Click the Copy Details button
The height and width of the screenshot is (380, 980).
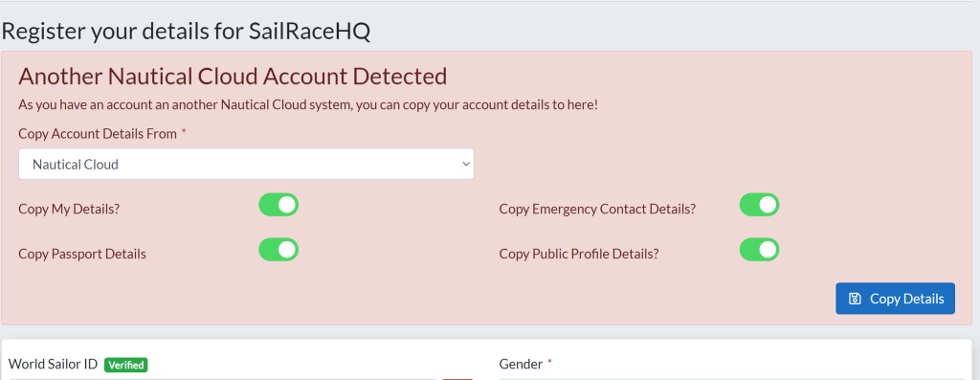click(x=895, y=299)
